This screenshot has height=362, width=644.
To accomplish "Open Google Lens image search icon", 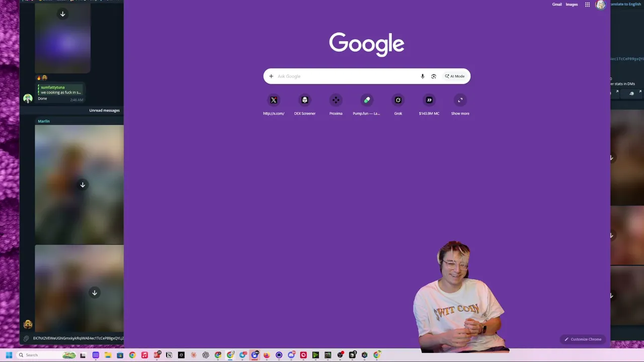I will pos(434,76).
